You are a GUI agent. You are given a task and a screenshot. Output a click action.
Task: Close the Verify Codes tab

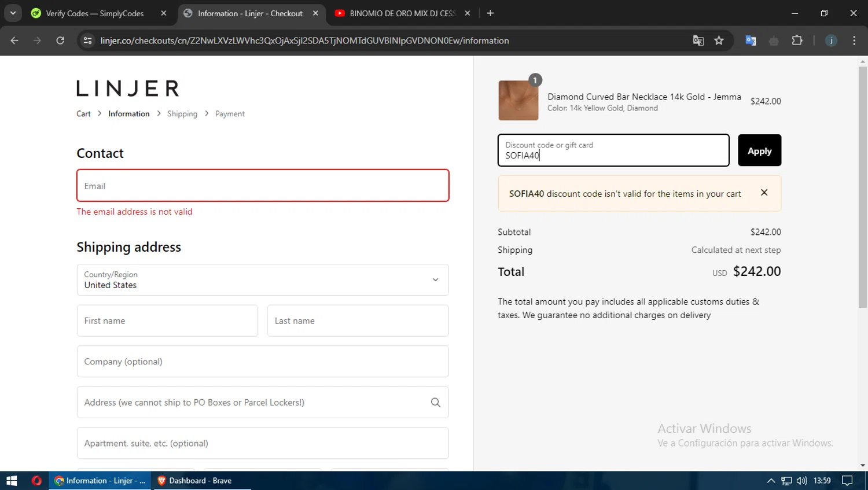pyautogui.click(x=164, y=13)
